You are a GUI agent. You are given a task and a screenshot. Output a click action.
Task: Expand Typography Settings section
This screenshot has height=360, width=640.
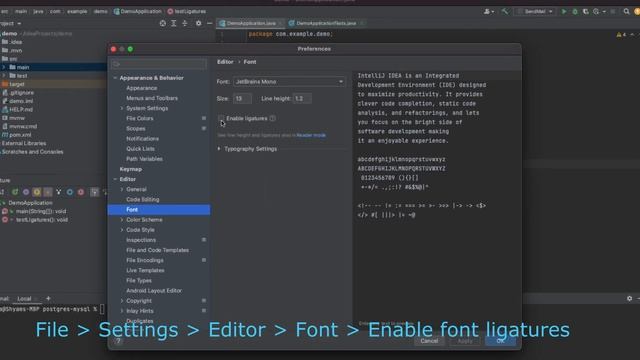click(219, 149)
